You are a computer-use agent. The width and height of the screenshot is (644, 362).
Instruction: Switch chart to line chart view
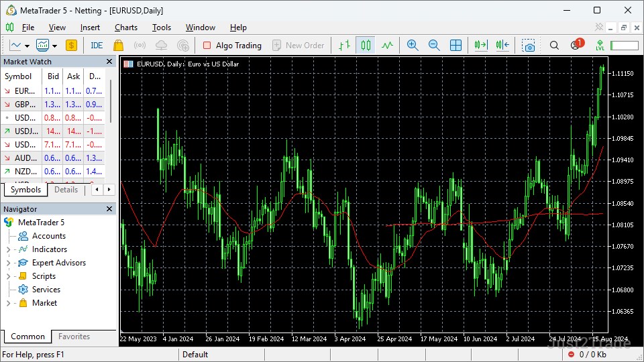point(387,45)
